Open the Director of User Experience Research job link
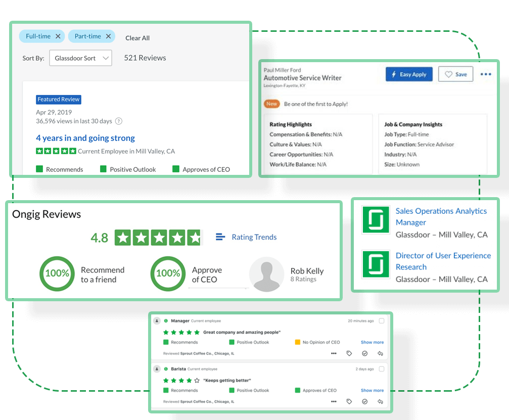 coord(443,261)
